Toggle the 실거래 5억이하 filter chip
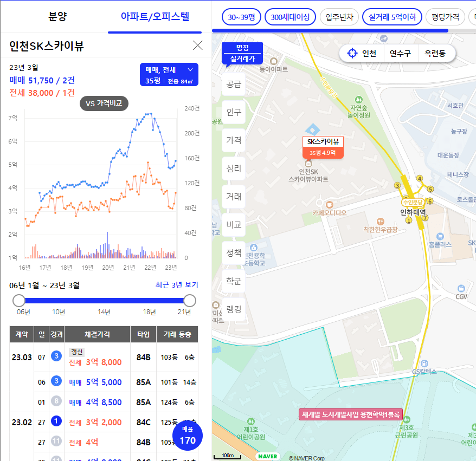 (392, 17)
